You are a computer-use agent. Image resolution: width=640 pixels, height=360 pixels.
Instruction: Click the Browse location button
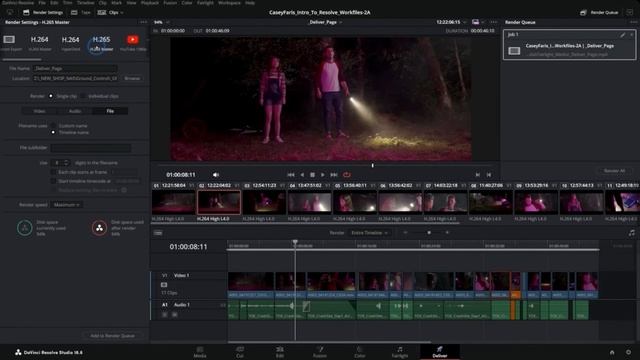pos(132,78)
